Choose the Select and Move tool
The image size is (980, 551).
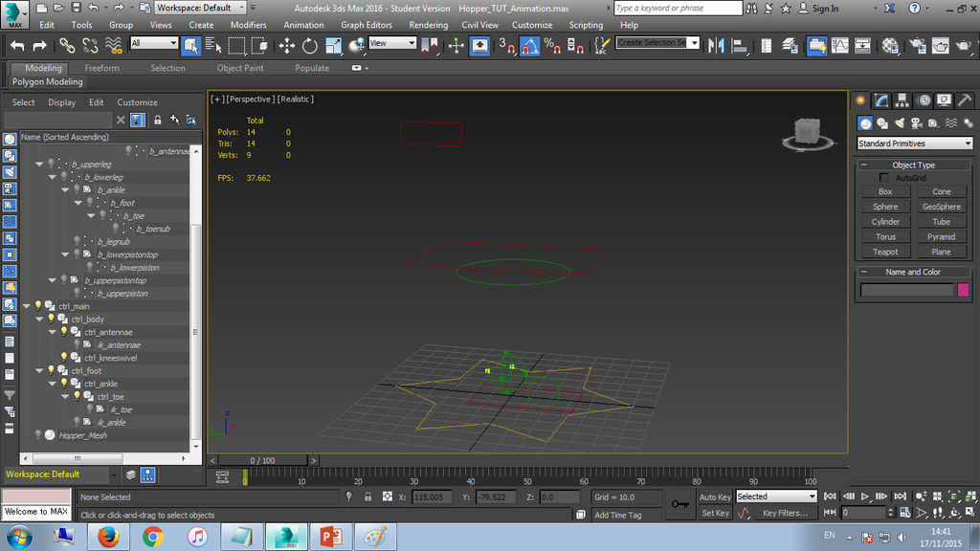(x=286, y=46)
